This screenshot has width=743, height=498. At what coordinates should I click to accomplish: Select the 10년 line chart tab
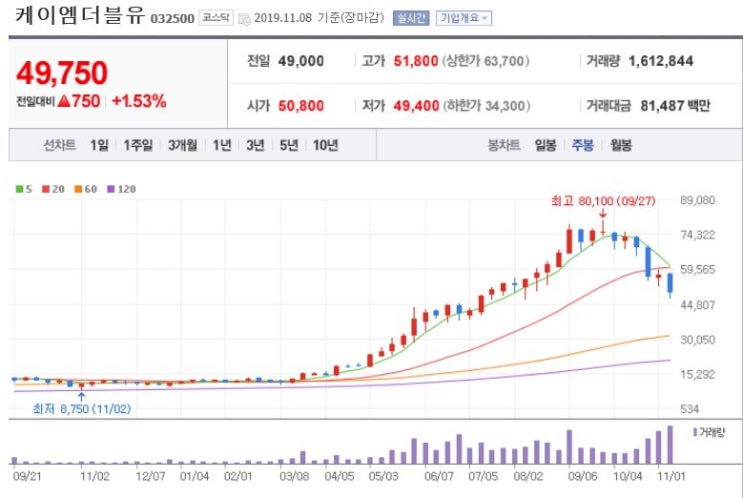coord(325,145)
